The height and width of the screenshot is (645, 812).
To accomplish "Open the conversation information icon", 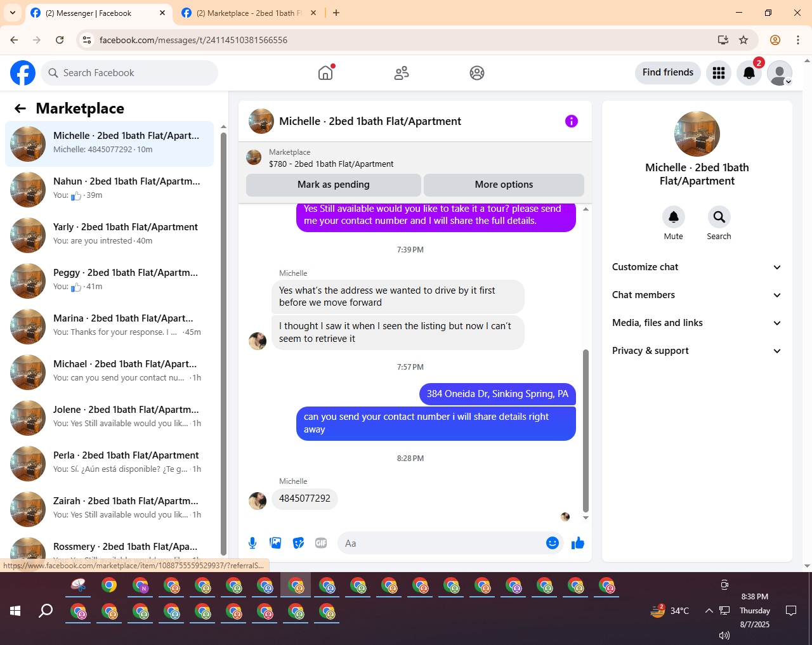I will 572,121.
